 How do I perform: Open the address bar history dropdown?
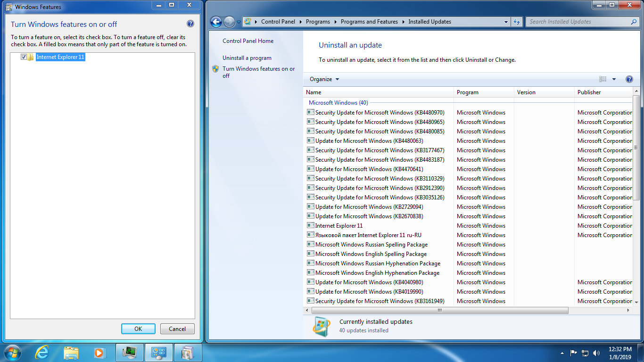(x=506, y=22)
